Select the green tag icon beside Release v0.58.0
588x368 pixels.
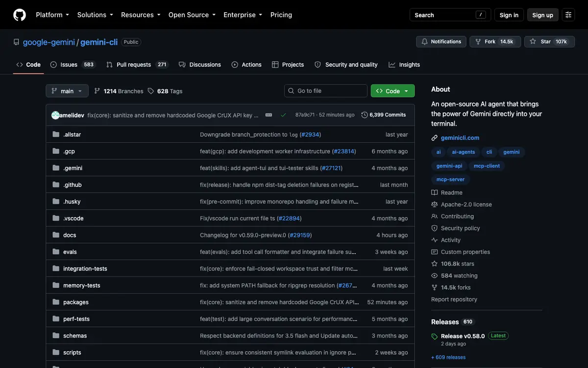tap(435, 337)
